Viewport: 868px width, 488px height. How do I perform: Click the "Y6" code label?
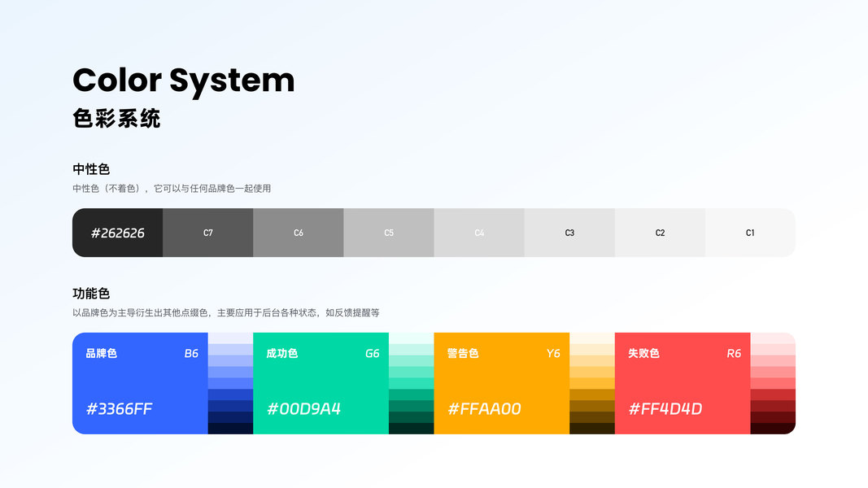click(553, 353)
